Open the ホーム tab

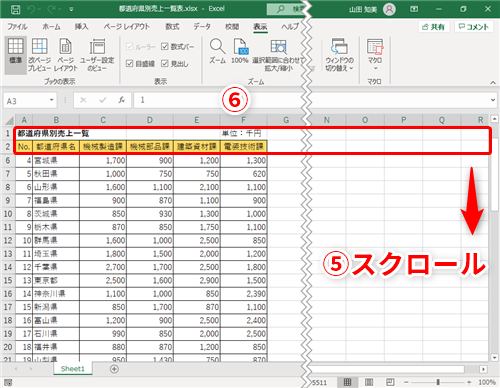pos(51,27)
